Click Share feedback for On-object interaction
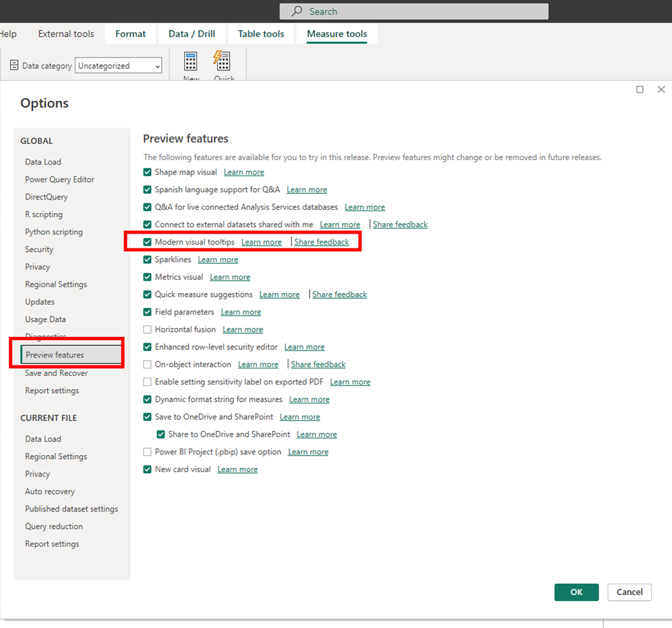672x628 pixels. [318, 365]
